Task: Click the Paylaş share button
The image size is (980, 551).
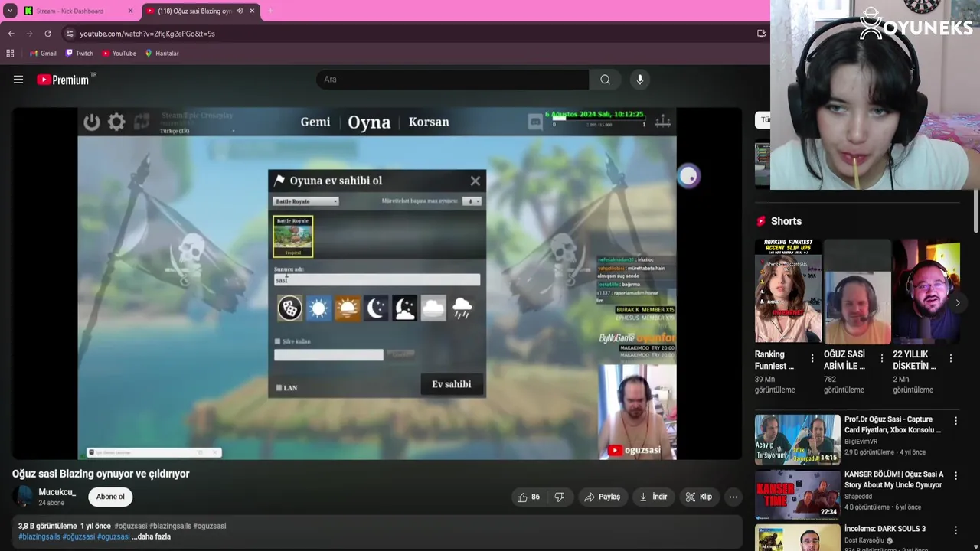Action: click(x=602, y=497)
